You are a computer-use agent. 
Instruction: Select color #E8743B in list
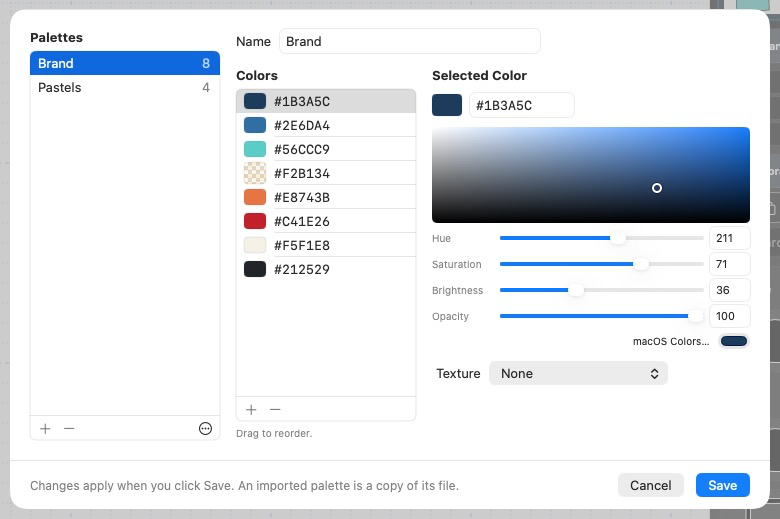click(x=326, y=197)
